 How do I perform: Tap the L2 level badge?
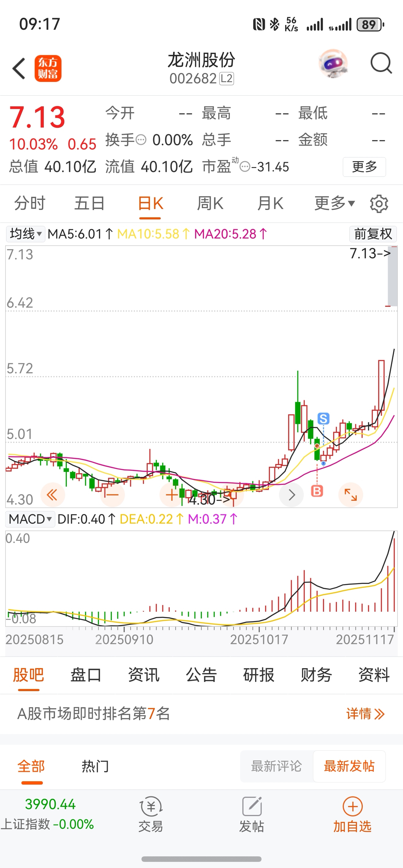click(227, 78)
